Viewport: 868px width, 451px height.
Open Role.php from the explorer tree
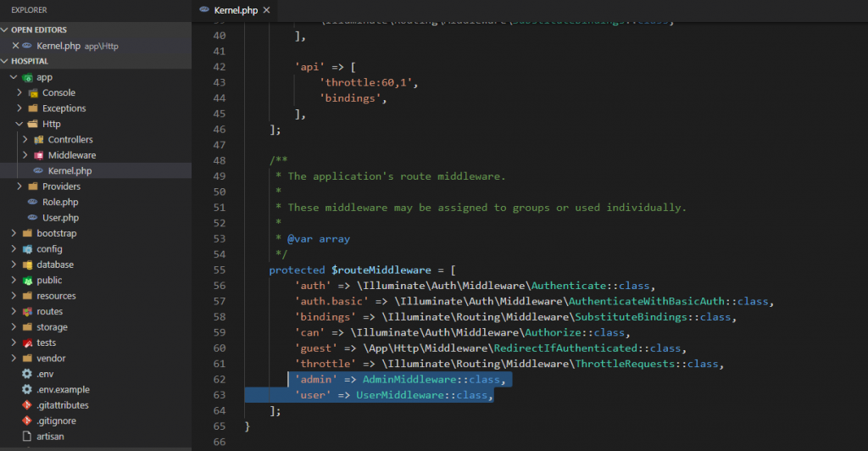click(59, 202)
